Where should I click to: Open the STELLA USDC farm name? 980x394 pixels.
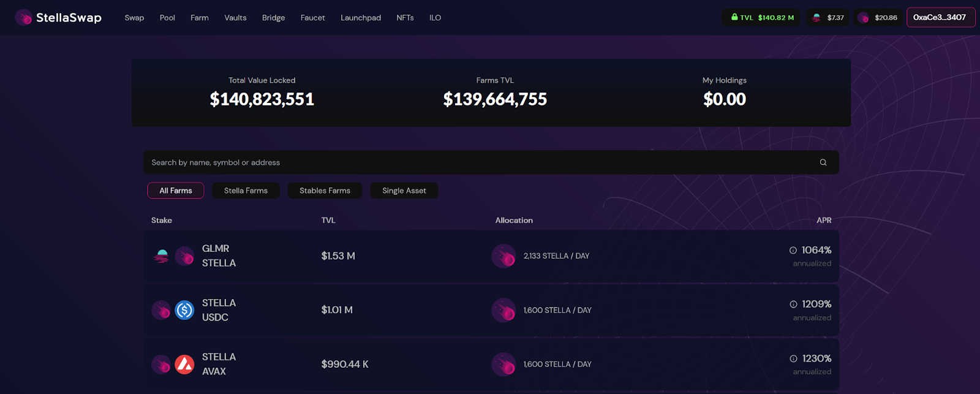click(219, 310)
